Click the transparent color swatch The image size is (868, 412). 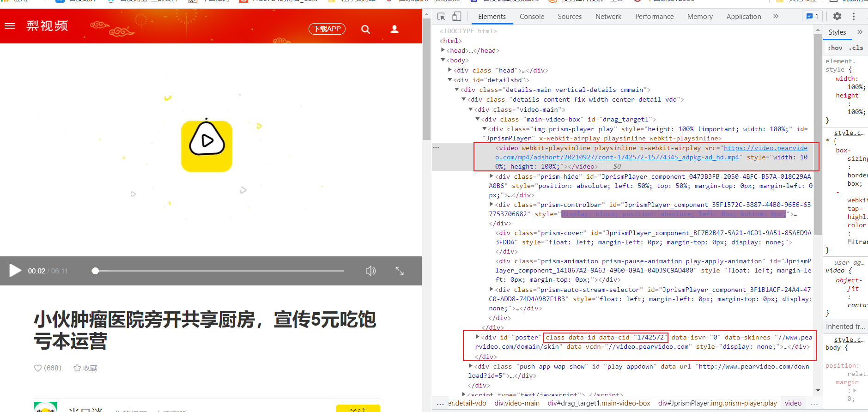851,242
